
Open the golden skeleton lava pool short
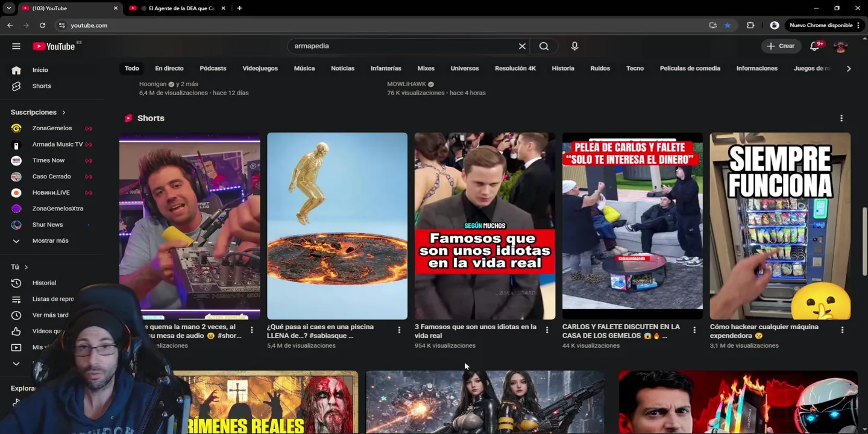coord(337,226)
